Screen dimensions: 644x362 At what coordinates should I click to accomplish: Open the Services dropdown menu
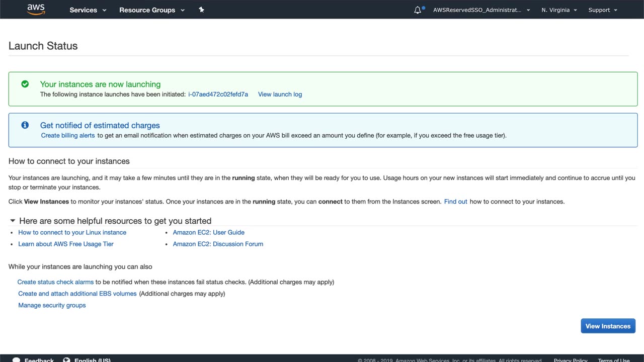pos(88,10)
